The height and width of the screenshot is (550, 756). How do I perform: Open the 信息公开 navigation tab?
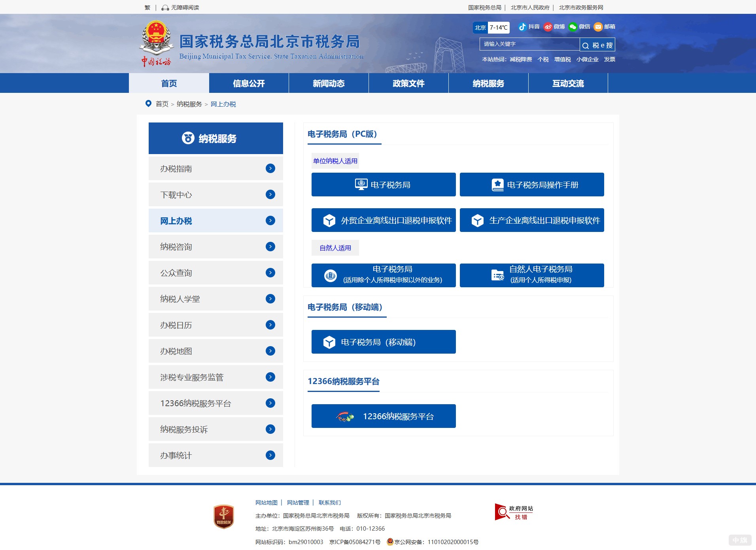249,83
